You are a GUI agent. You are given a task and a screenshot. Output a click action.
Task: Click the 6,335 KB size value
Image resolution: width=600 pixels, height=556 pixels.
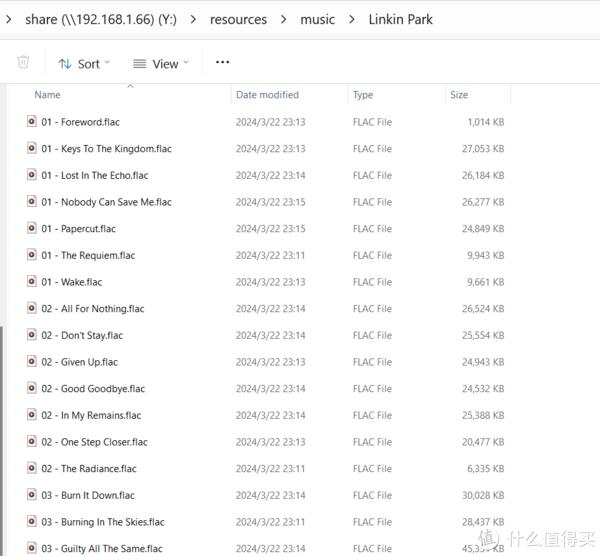click(x=486, y=469)
